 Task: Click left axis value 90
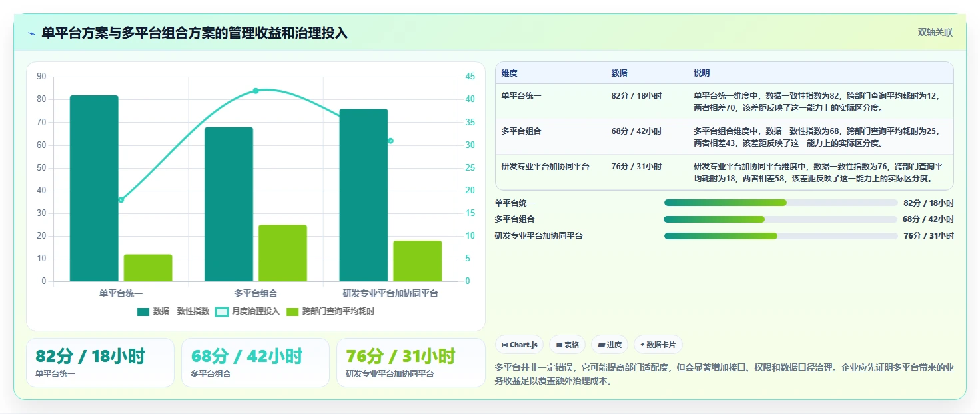[41, 77]
